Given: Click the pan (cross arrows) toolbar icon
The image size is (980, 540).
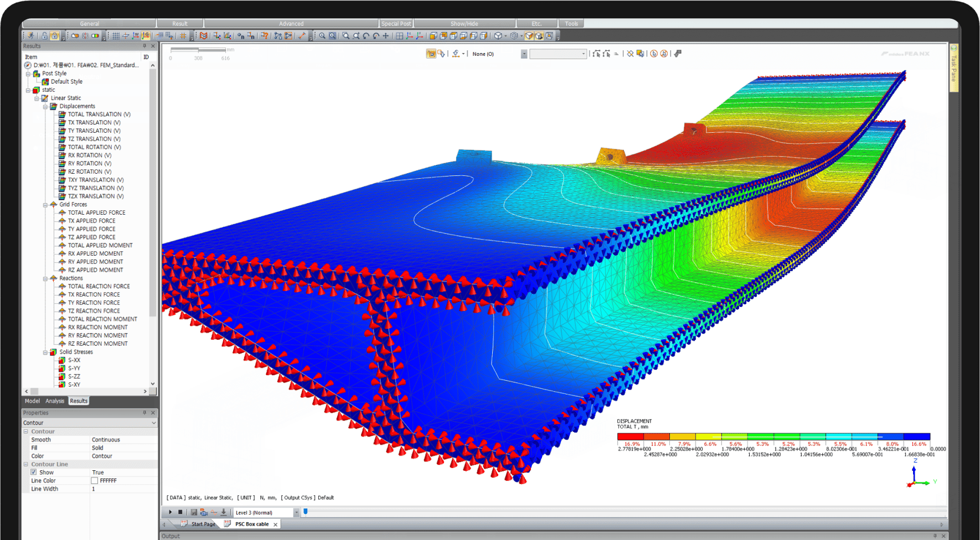Looking at the screenshot, I should click(386, 36).
